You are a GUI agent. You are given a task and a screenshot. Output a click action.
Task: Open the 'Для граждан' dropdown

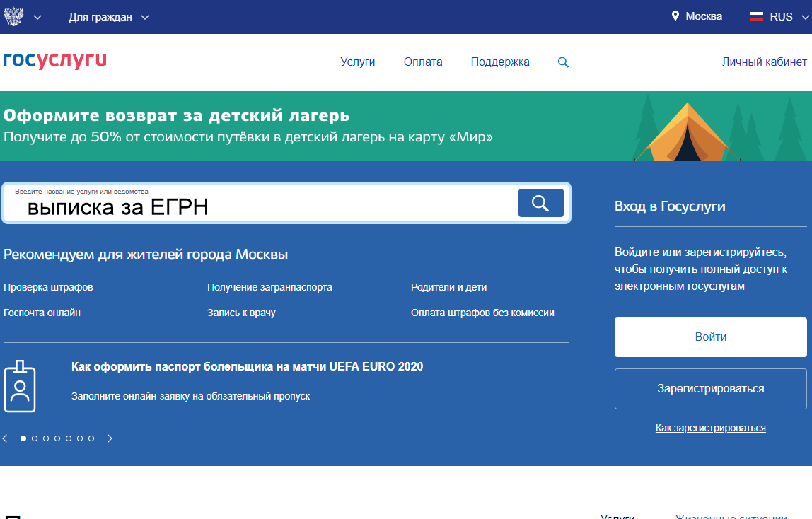pos(109,17)
